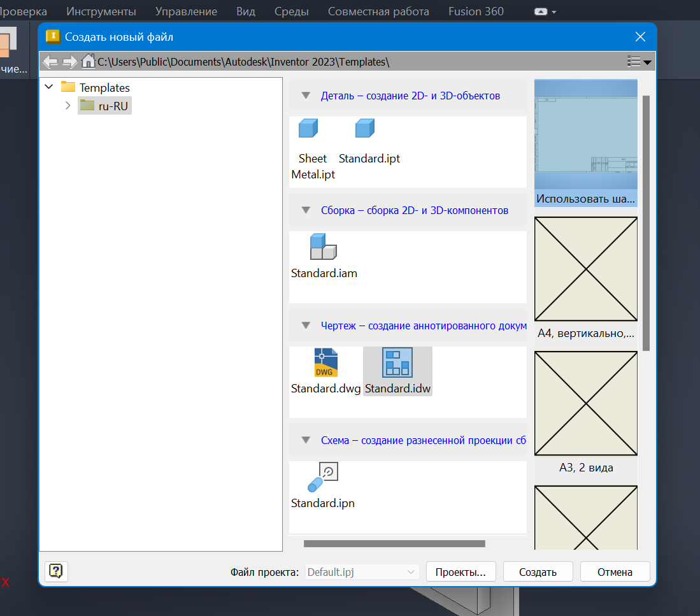The height and width of the screenshot is (616, 700).
Task: Click the Standard.ipn file name
Action: tap(323, 503)
